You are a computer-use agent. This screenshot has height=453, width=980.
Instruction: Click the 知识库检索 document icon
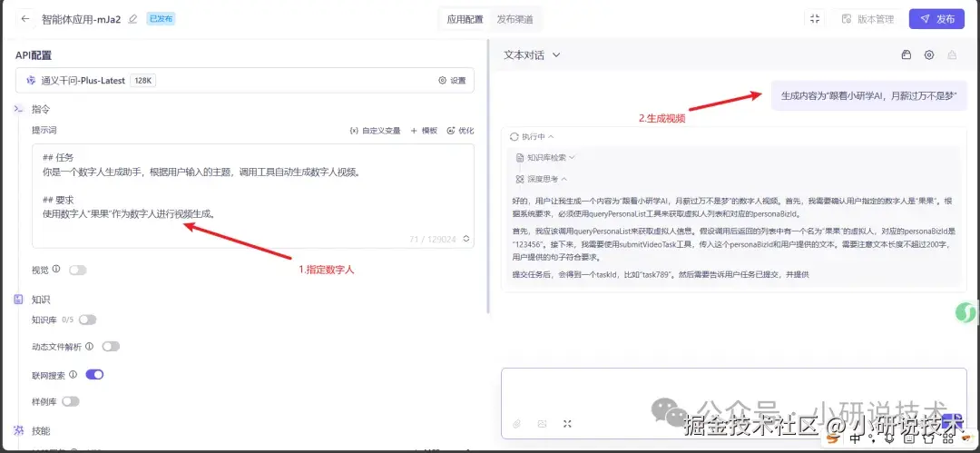[x=520, y=158]
